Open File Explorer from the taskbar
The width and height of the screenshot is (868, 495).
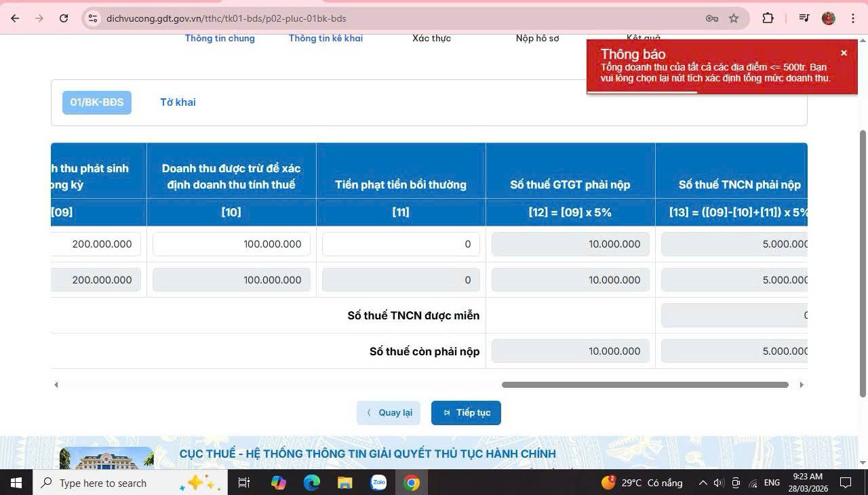[x=345, y=483]
